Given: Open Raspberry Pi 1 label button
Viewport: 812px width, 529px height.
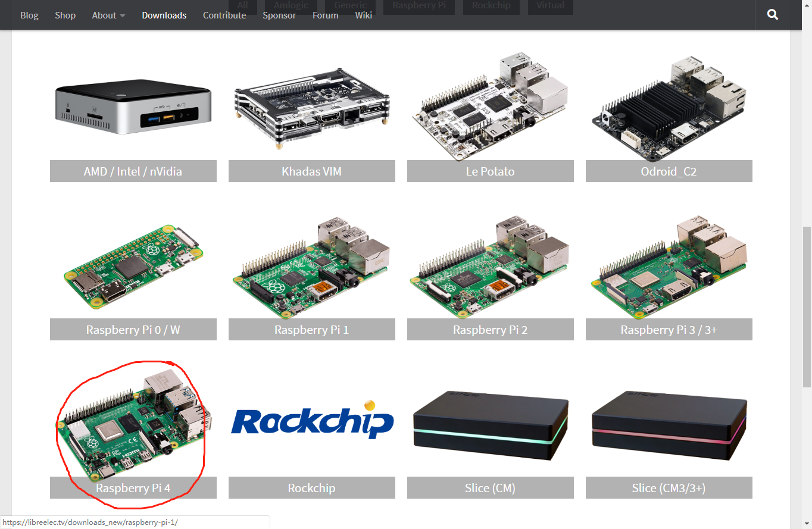Looking at the screenshot, I should point(312,330).
